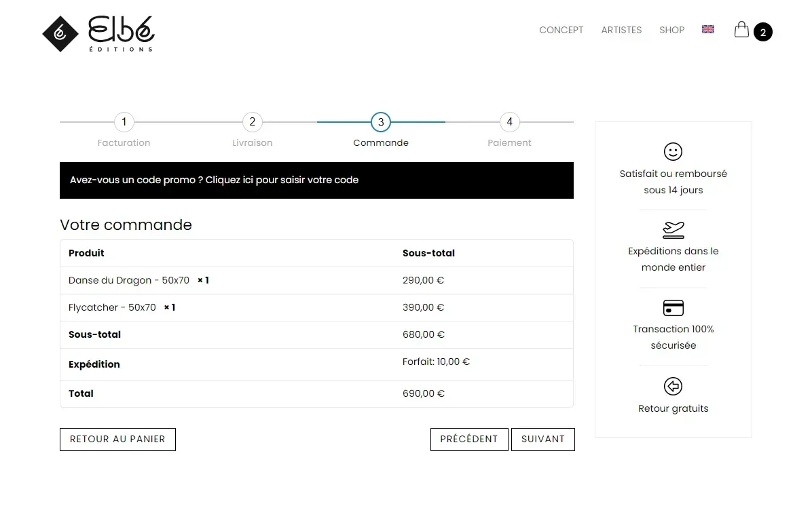Viewport: 812px width, 506px height.
Task: Click the Elbé Éditions diamond logo
Action: [60, 34]
